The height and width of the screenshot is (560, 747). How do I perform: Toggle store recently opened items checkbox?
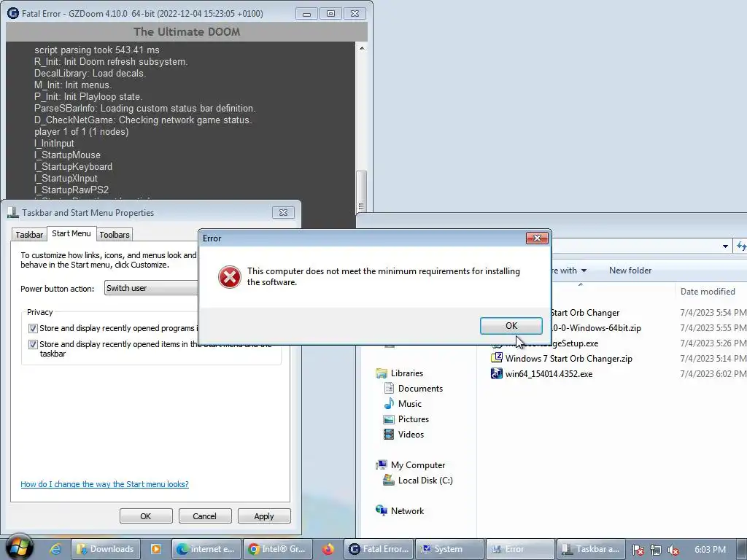point(33,344)
